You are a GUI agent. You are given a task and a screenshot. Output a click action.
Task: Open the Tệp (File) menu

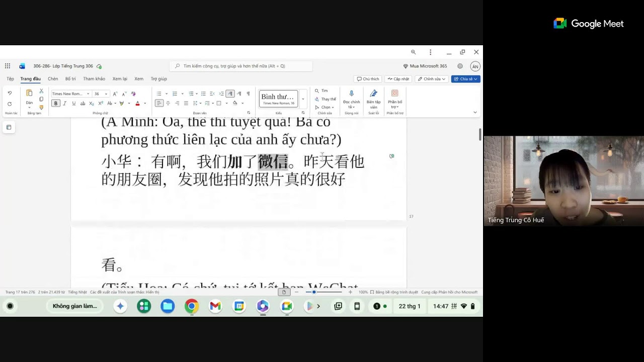point(10,79)
